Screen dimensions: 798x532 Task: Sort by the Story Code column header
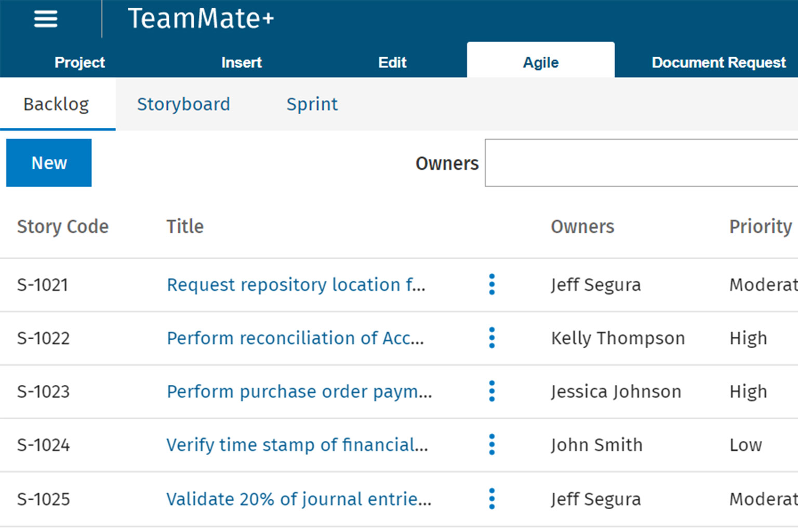point(62,227)
